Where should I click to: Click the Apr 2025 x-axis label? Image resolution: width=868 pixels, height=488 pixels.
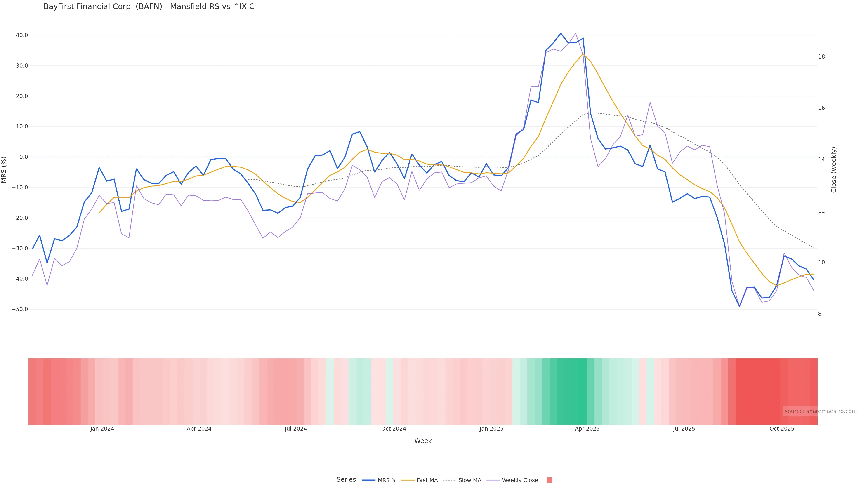[587, 429]
